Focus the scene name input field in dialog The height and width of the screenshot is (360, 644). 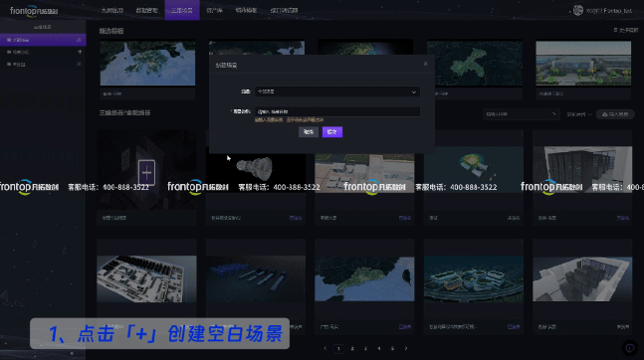[337, 111]
